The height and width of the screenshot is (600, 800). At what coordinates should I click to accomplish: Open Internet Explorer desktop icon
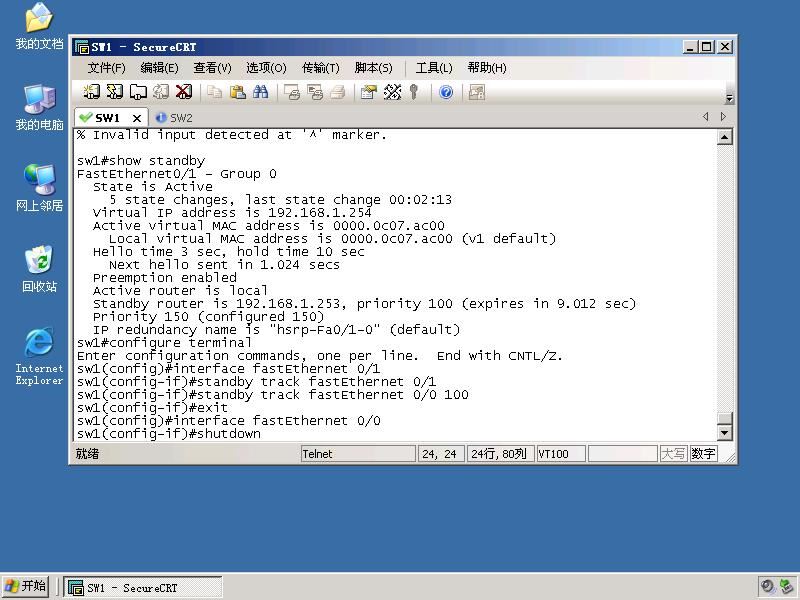(39, 356)
